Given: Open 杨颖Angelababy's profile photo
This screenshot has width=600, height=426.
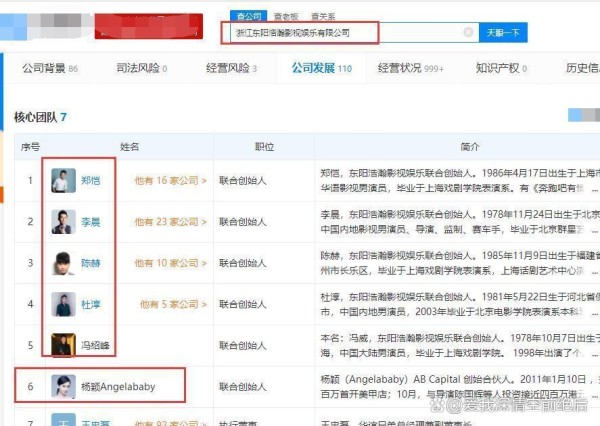Looking at the screenshot, I should pyautogui.click(x=64, y=387).
